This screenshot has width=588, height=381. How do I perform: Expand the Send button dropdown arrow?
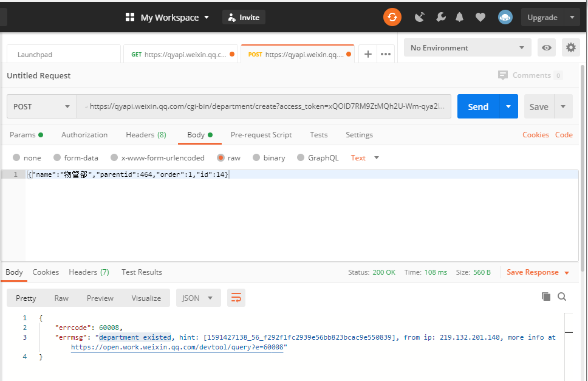[x=508, y=106]
